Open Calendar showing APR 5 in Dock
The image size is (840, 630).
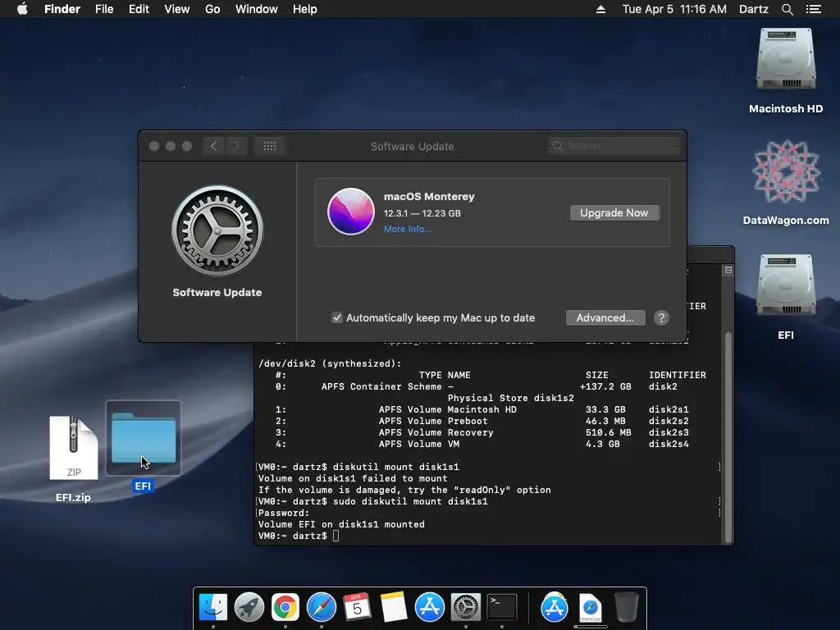coord(357,608)
